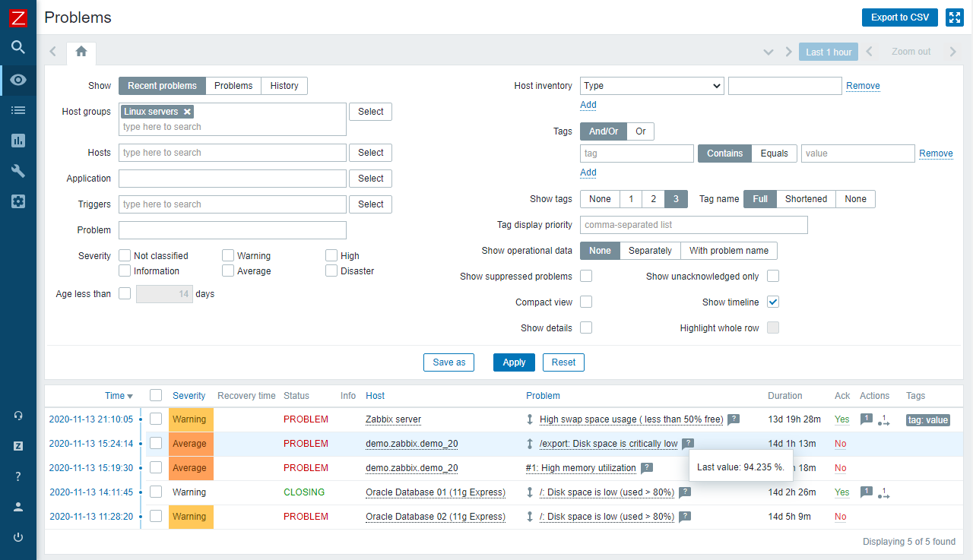Toggle fullscreen kiosk mode icon
This screenshot has width=973, height=560.
(x=954, y=17)
